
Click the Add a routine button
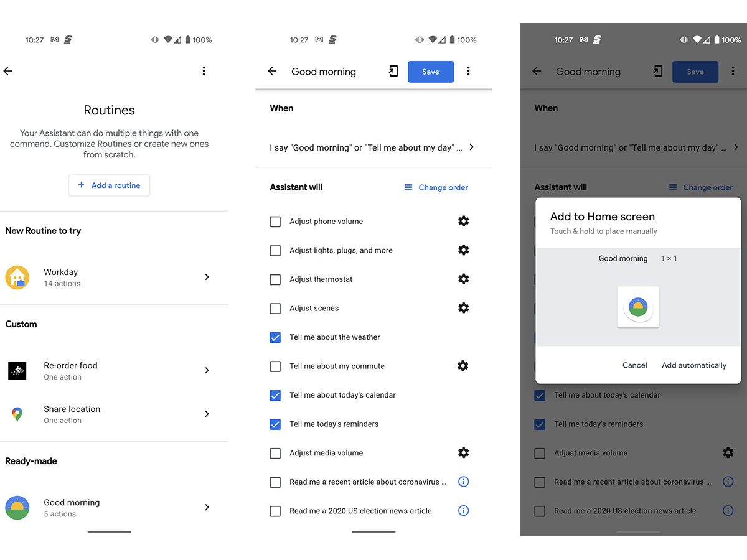[x=109, y=185]
